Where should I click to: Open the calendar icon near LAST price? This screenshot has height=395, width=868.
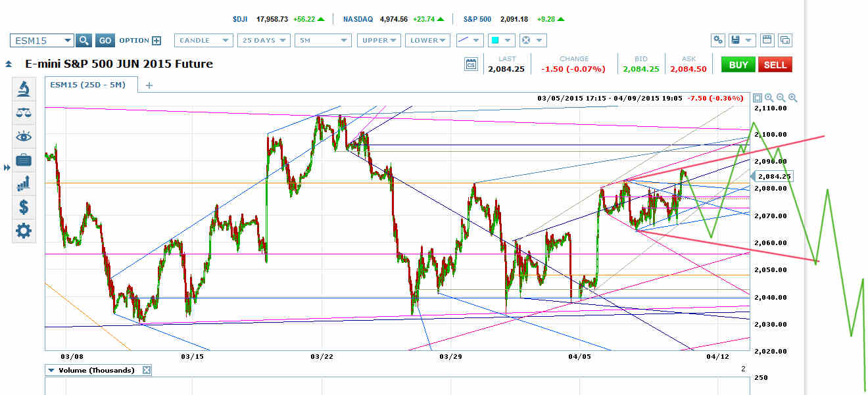[x=471, y=64]
